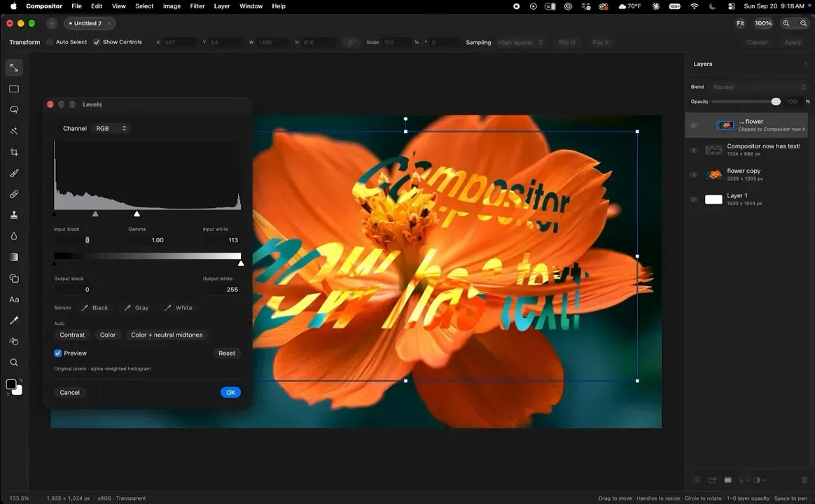Apply Color + neutral midtones
This screenshot has height=504, width=815.
(x=167, y=335)
